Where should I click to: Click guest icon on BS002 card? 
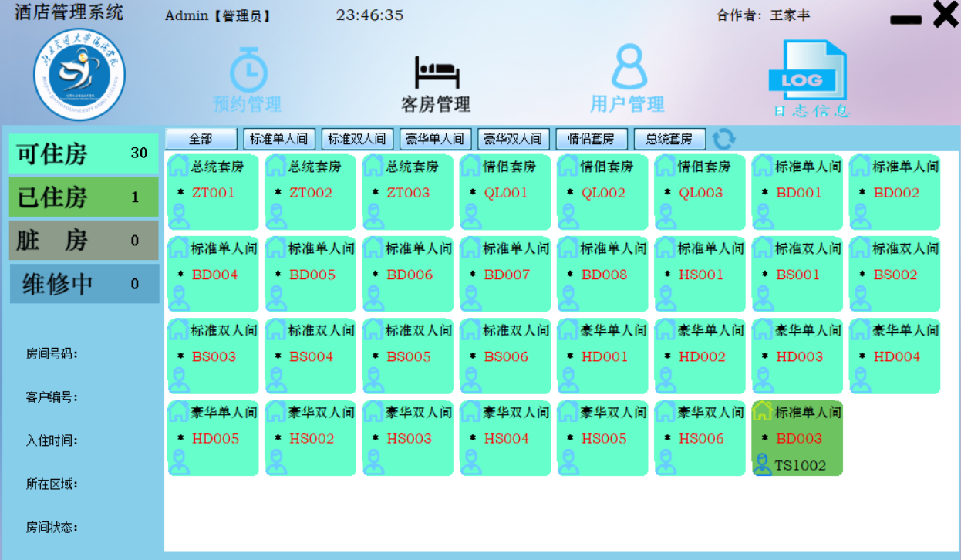tap(860, 299)
